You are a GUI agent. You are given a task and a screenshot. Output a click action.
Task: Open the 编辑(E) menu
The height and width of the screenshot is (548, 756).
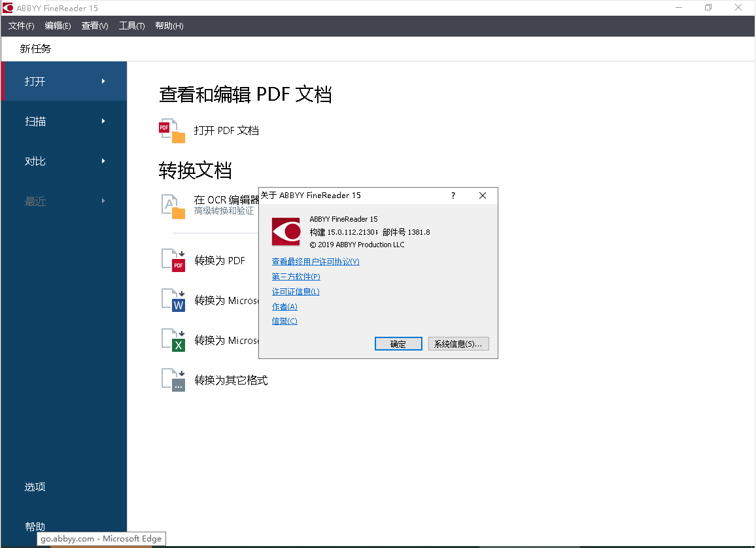tap(58, 26)
